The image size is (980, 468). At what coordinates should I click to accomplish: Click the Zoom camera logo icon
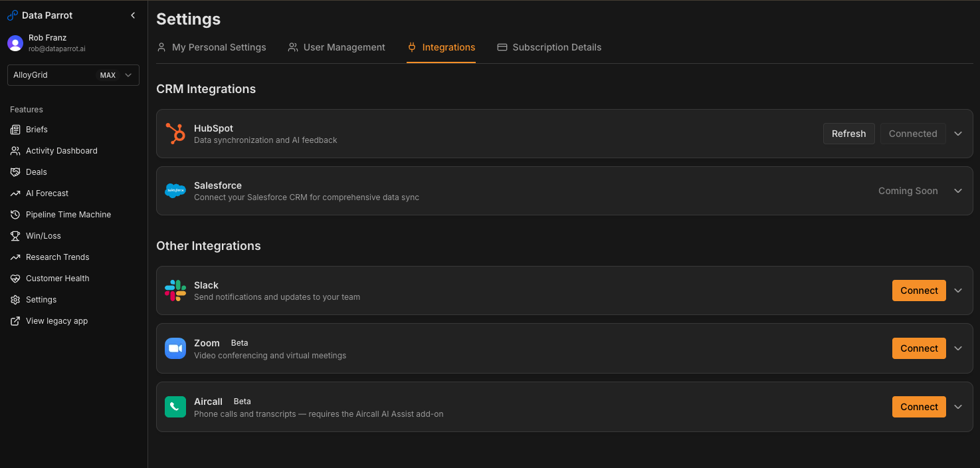point(175,348)
